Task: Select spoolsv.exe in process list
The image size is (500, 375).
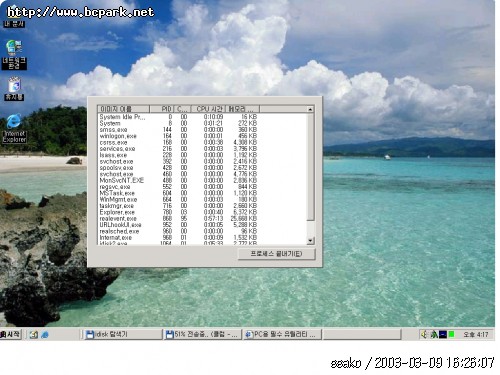Action: [178, 167]
